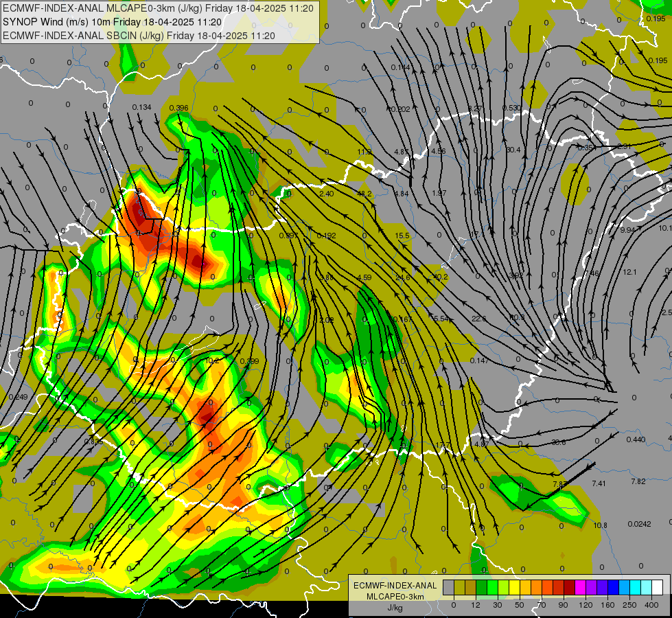Click the legend's MLCAPE0-3km label
Image resolution: width=672 pixels, height=618 pixels.
[x=395, y=597]
